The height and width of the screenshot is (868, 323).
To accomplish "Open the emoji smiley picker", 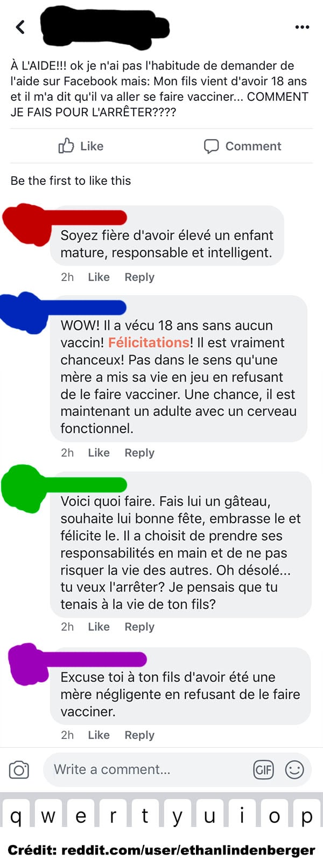I will point(294,769).
